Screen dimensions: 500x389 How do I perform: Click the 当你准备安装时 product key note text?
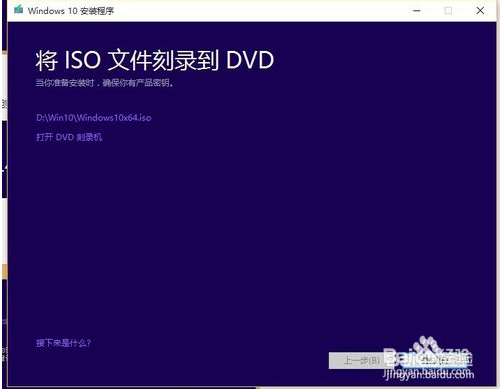105,83
